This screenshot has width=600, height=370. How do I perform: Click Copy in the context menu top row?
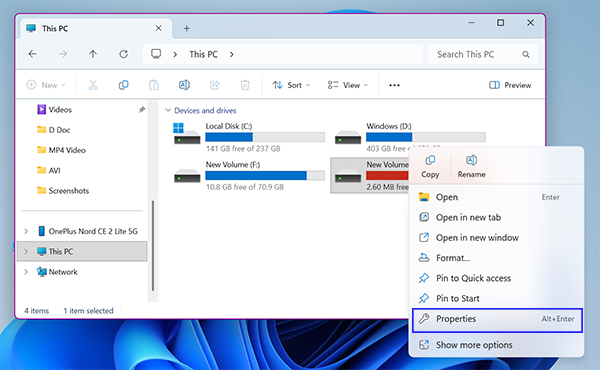pyautogui.click(x=430, y=167)
